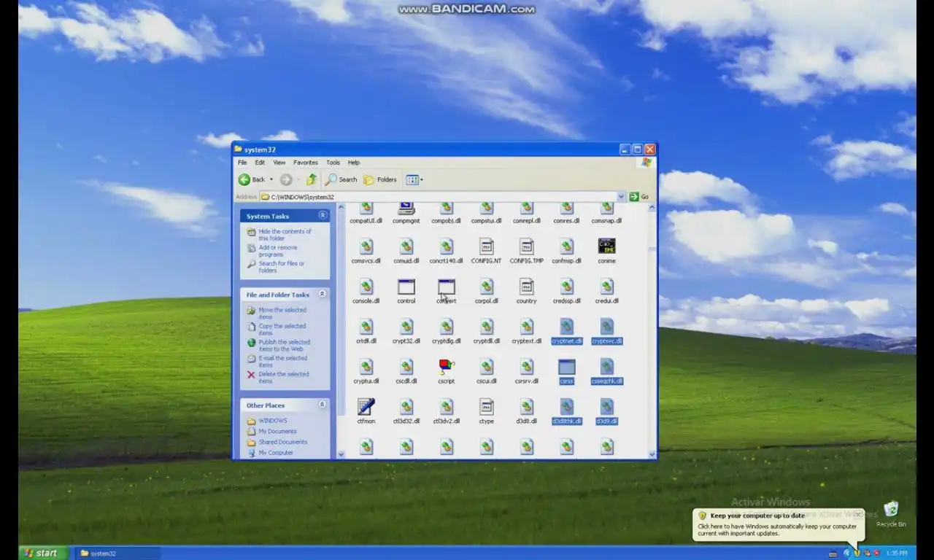Click file list scrollbar down arrow

point(652,454)
